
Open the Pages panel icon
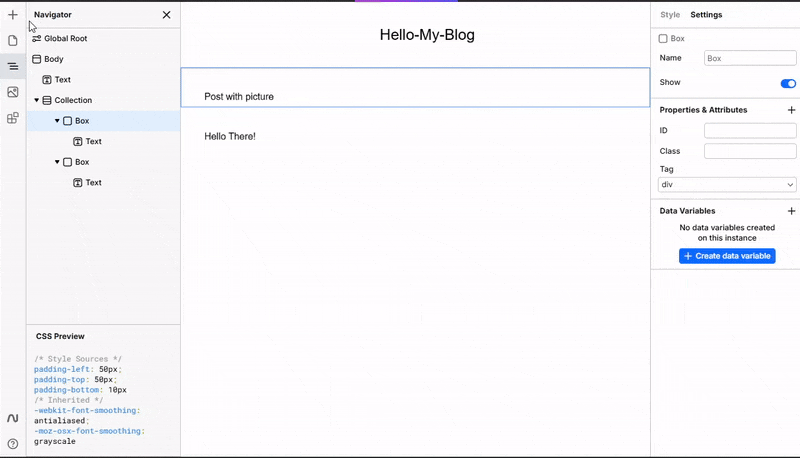click(13, 40)
